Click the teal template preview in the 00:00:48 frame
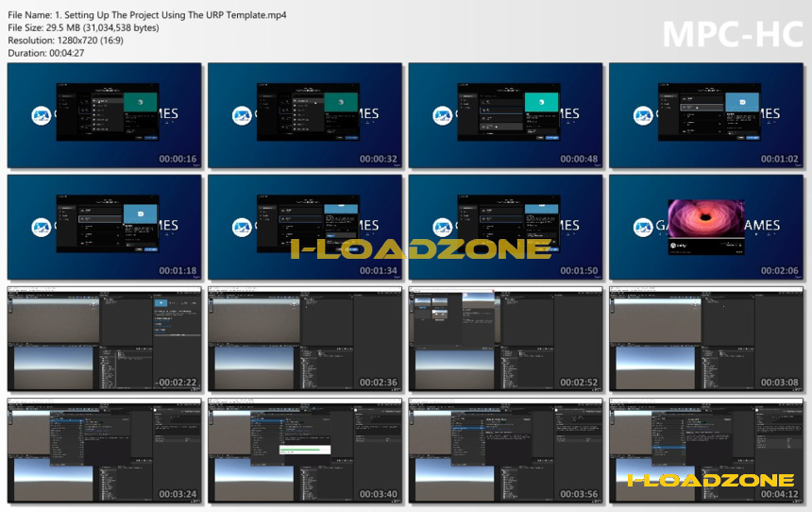812x512 pixels. pyautogui.click(x=542, y=102)
